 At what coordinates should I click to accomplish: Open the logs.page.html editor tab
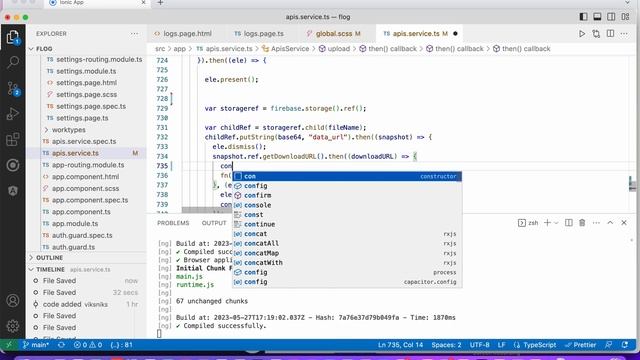[x=182, y=34]
